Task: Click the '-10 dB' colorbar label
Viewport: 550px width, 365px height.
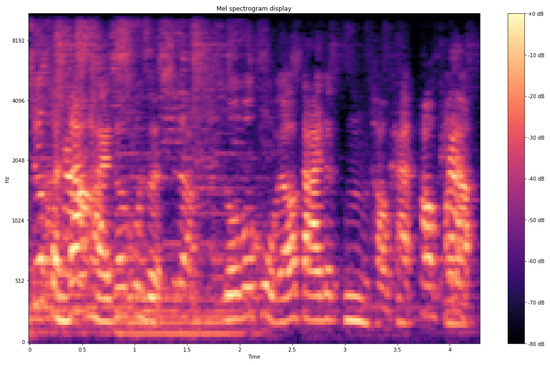Action: [536, 55]
